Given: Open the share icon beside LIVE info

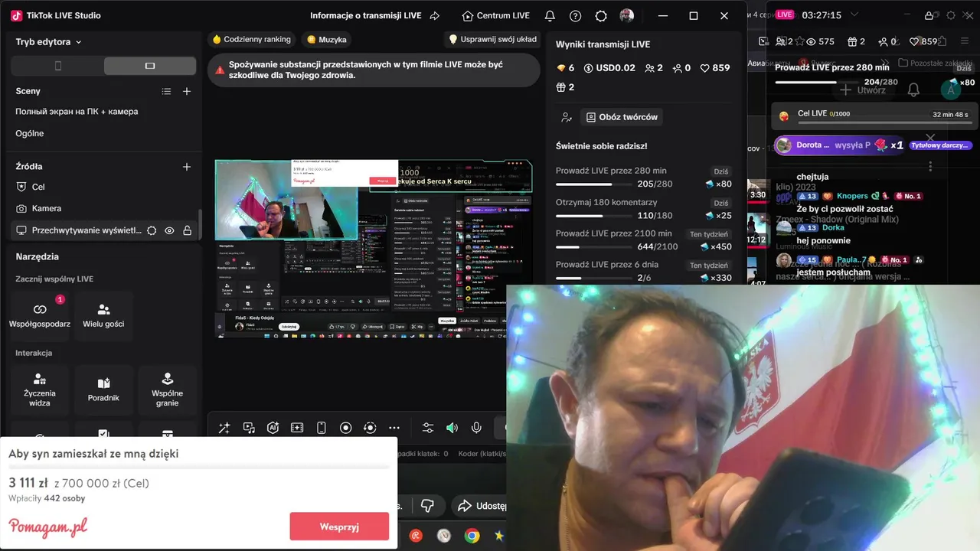Looking at the screenshot, I should click(435, 15).
